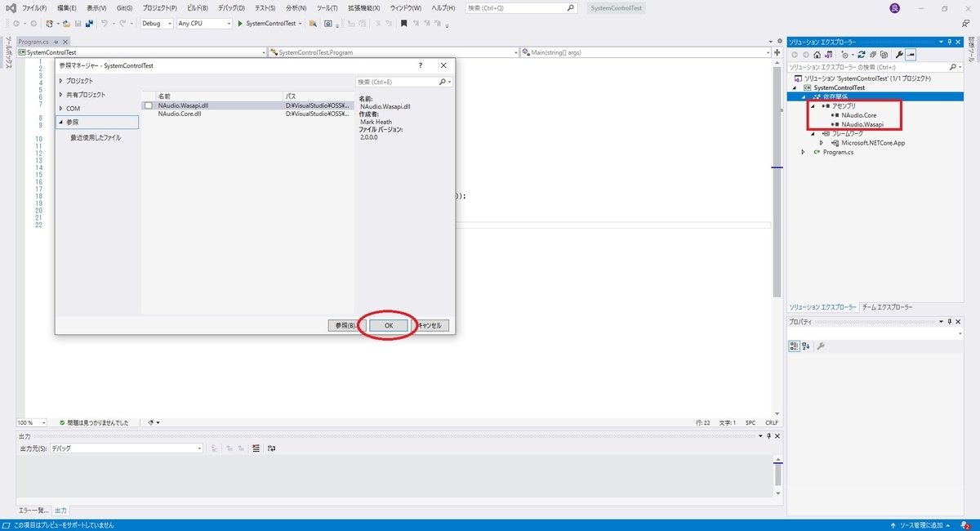This screenshot has width=980, height=531.
Task: Click the green start debugging play icon
Action: 240,23
